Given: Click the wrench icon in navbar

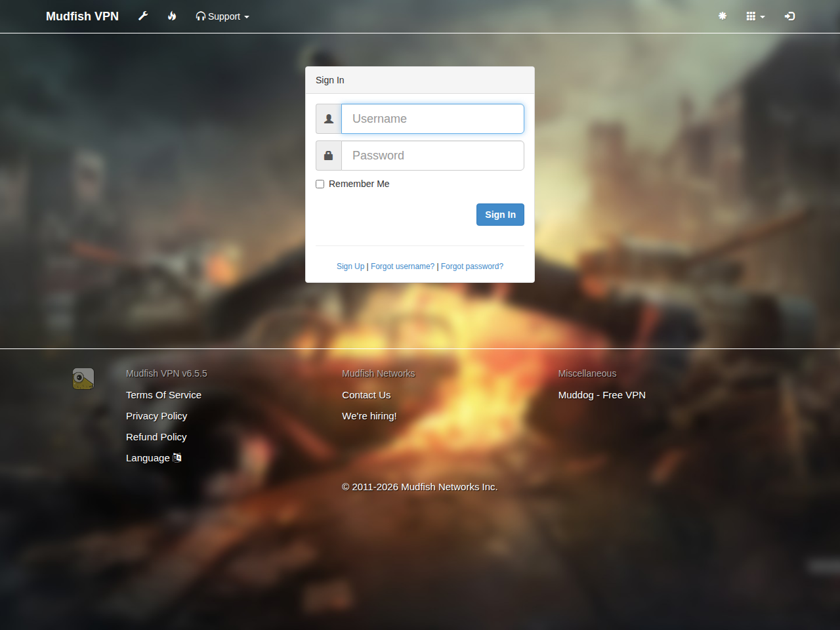Looking at the screenshot, I should click(143, 16).
